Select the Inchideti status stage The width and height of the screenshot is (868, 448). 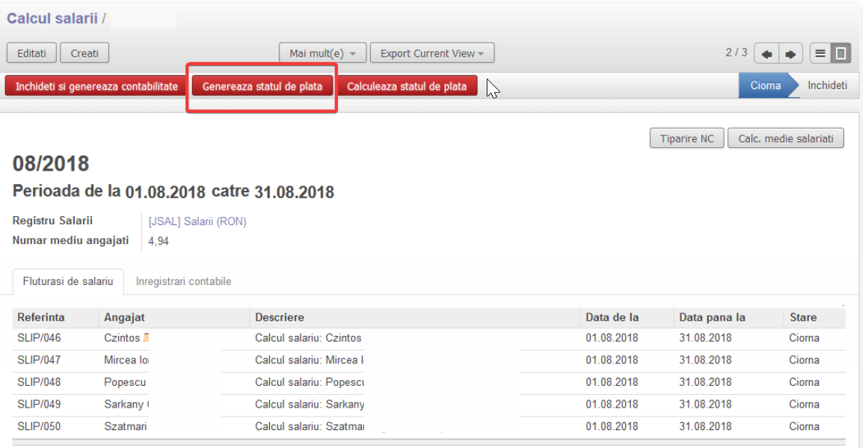[827, 86]
